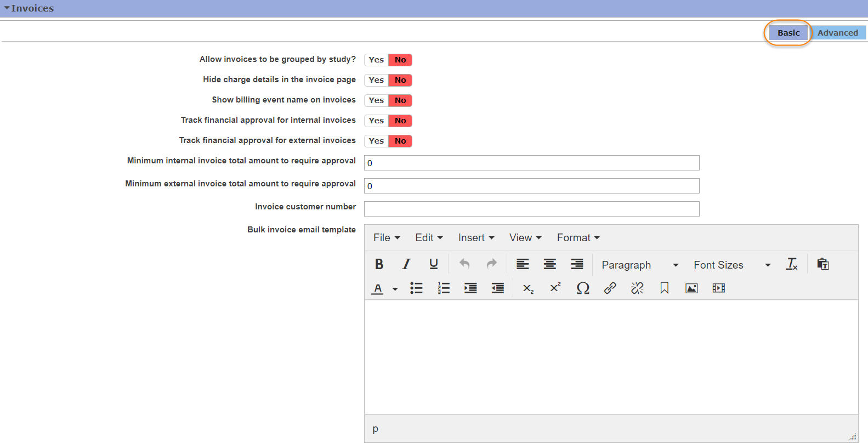Click the insert link icon
The height and width of the screenshot is (444, 868).
[x=610, y=288]
